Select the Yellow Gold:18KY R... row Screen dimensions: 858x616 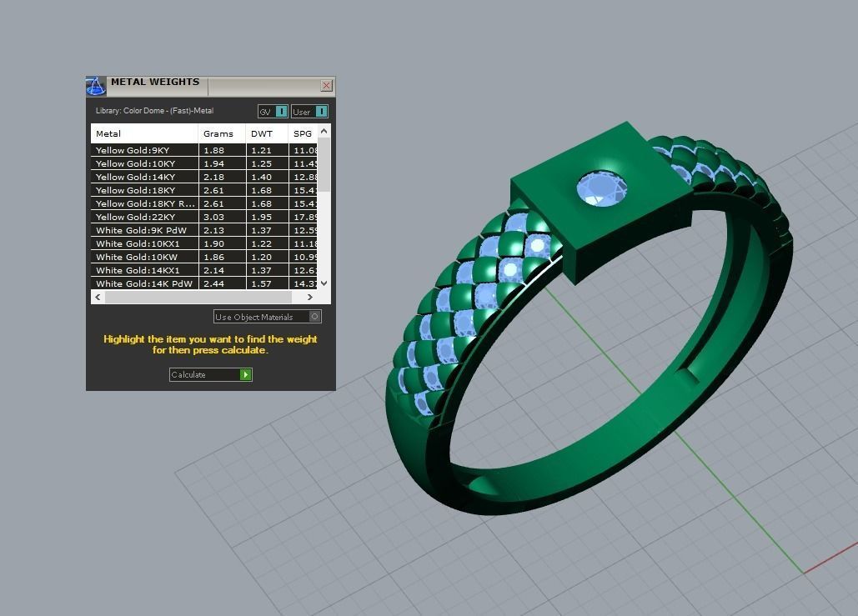204,203
